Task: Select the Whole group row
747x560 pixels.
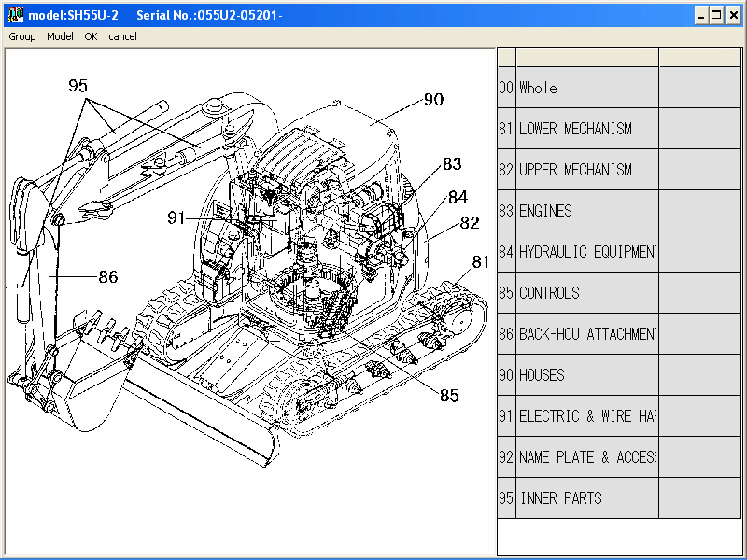Action: click(x=579, y=87)
